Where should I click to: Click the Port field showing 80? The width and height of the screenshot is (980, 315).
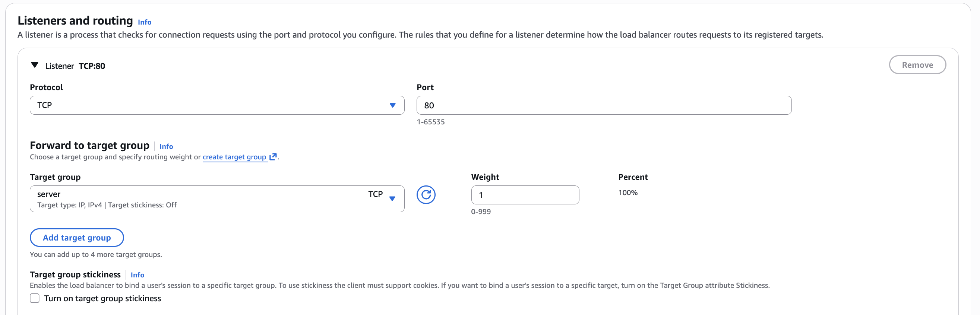(603, 105)
